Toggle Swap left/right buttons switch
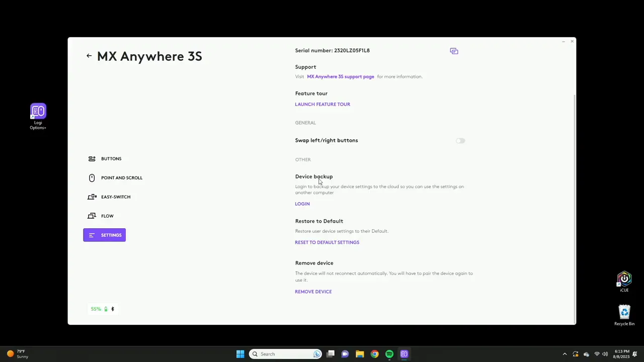This screenshot has height=362, width=644. click(460, 141)
